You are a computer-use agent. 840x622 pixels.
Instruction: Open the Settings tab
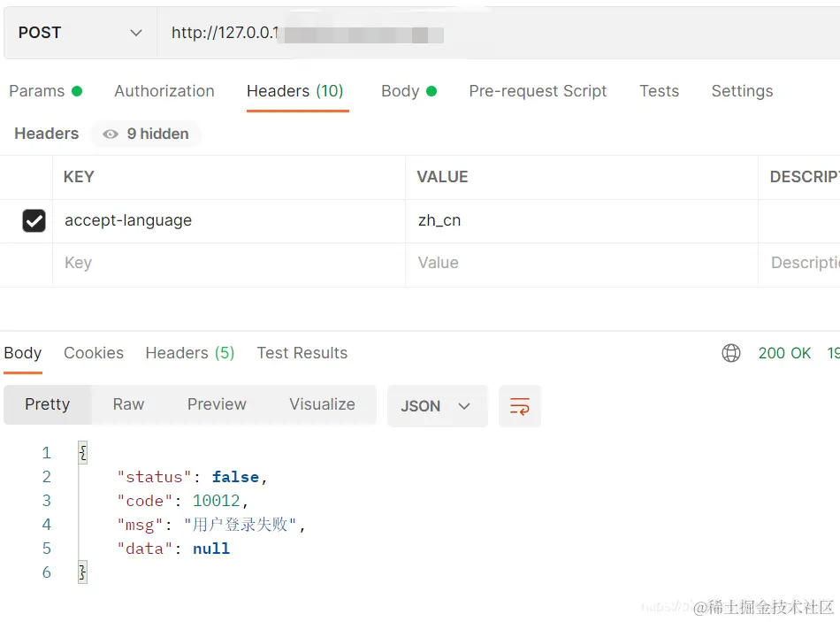click(742, 91)
